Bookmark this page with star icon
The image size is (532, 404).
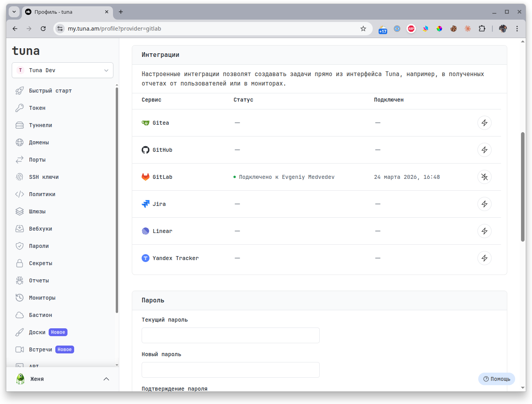tap(363, 29)
